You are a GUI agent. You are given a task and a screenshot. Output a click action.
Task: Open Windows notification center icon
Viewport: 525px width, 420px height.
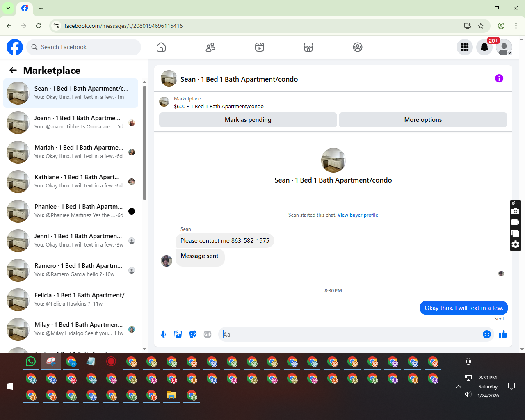click(x=511, y=386)
